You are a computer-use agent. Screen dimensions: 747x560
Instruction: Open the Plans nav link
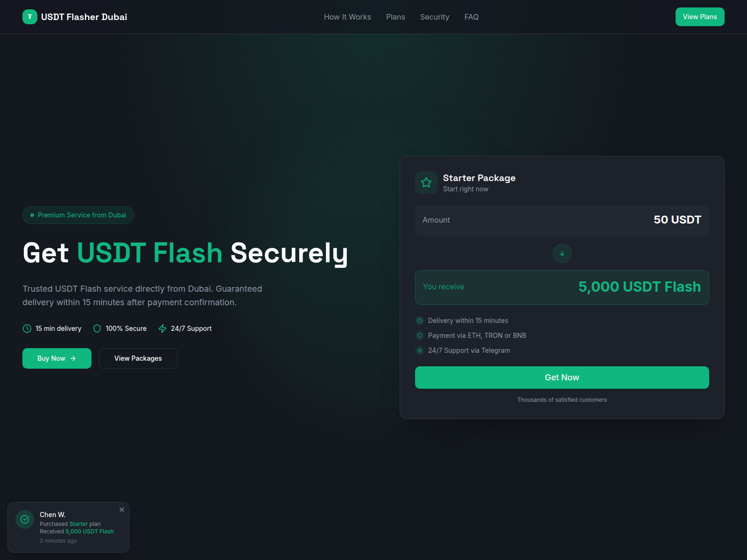coord(395,17)
